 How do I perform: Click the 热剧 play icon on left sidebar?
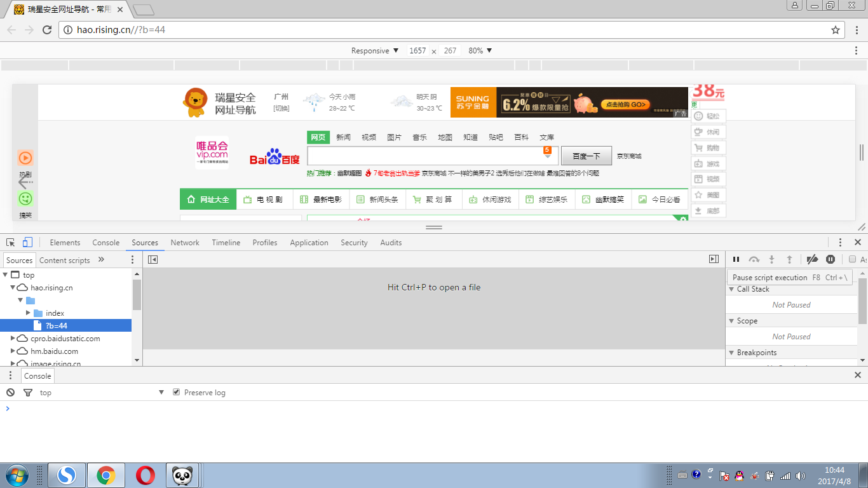pos(25,158)
